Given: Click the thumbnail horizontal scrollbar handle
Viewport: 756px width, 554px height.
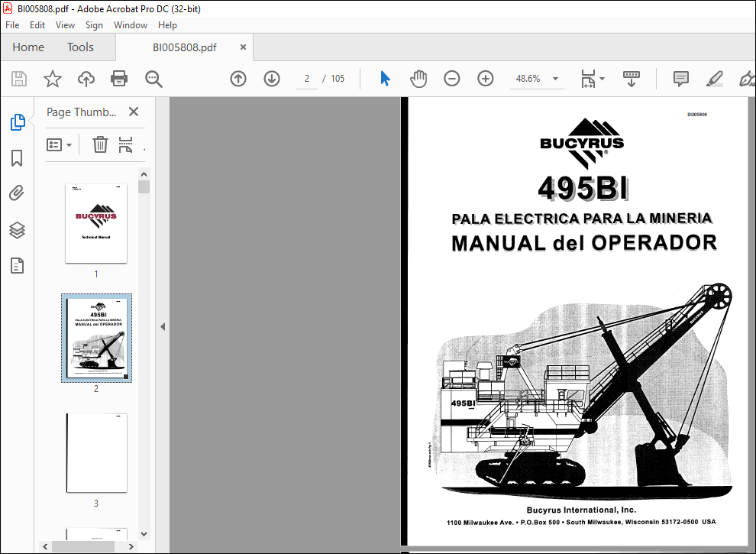Looking at the screenshot, I should tap(83, 547).
